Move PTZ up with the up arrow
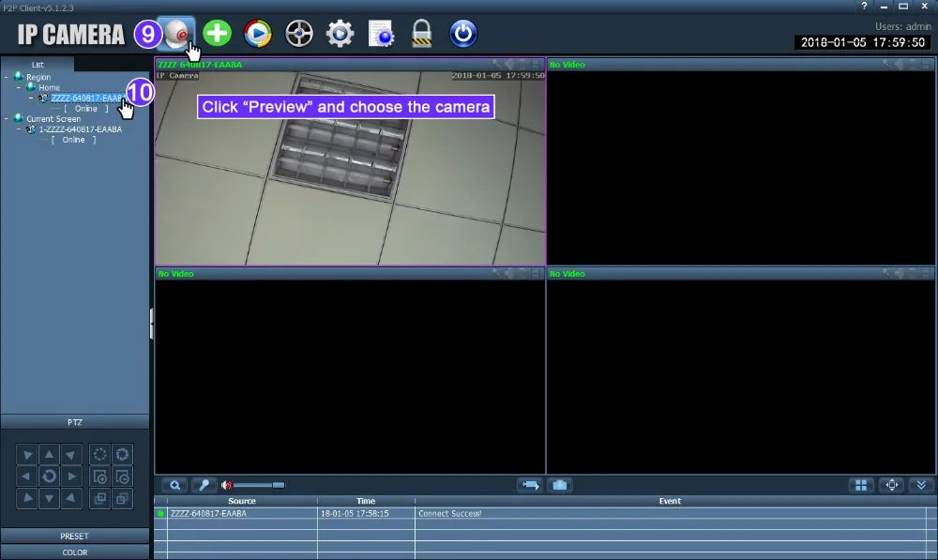 click(49, 455)
